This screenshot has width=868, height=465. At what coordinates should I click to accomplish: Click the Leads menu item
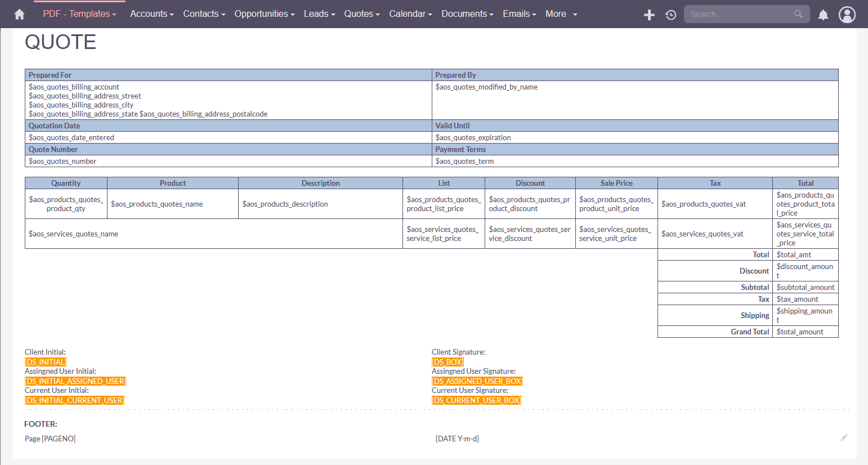pos(319,14)
